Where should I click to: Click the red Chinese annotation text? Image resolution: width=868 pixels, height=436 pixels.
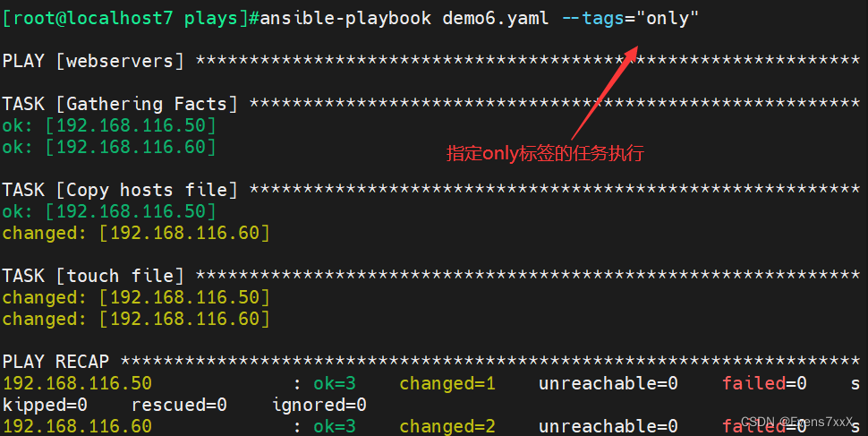pyautogui.click(x=546, y=153)
